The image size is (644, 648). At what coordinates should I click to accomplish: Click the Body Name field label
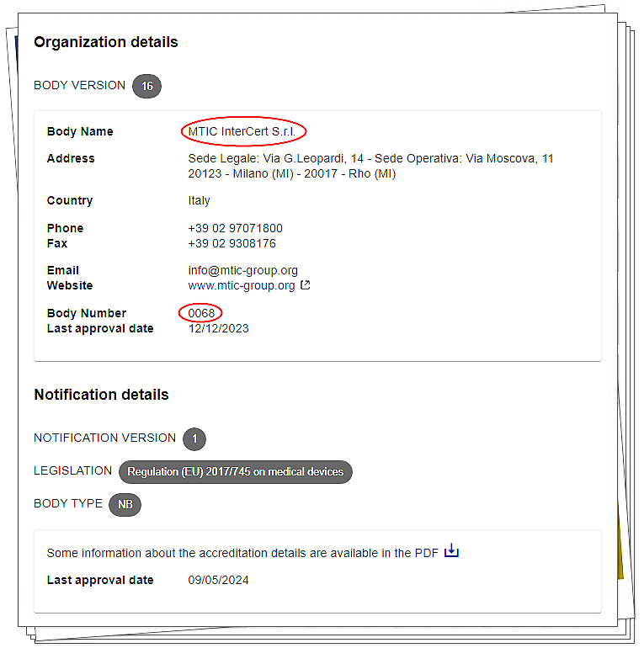[80, 131]
